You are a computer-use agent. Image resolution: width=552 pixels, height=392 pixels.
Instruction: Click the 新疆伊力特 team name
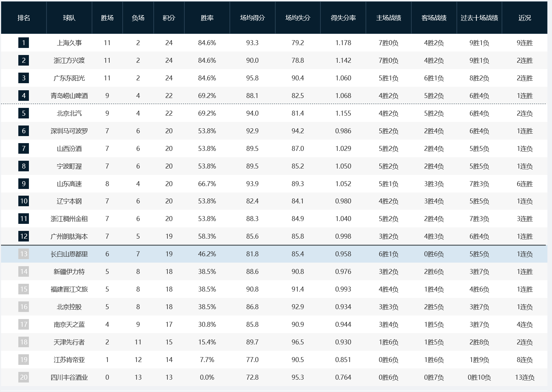tap(69, 271)
